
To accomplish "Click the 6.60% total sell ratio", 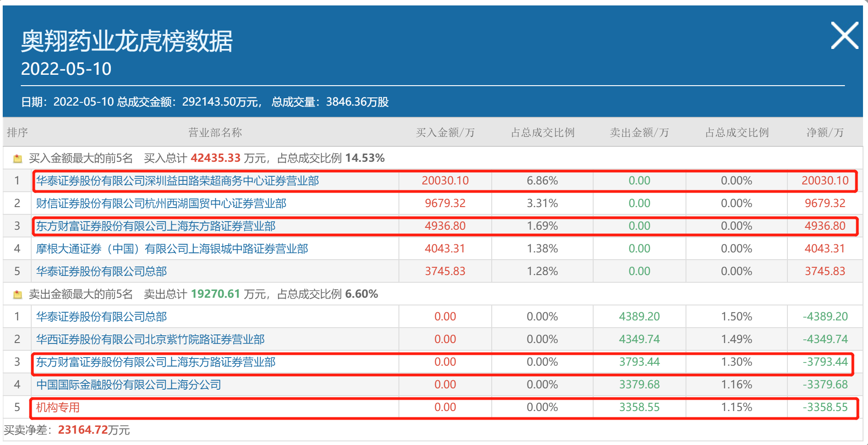I will pos(362,294).
